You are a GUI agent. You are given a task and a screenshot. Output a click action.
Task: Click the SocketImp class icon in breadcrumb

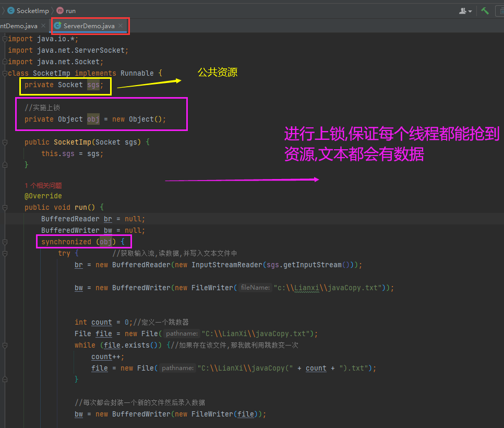pyautogui.click(x=11, y=10)
